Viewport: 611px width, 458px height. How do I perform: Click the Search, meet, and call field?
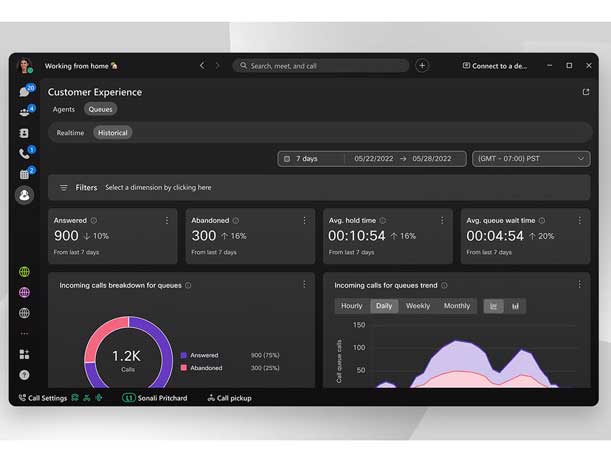coord(321,66)
